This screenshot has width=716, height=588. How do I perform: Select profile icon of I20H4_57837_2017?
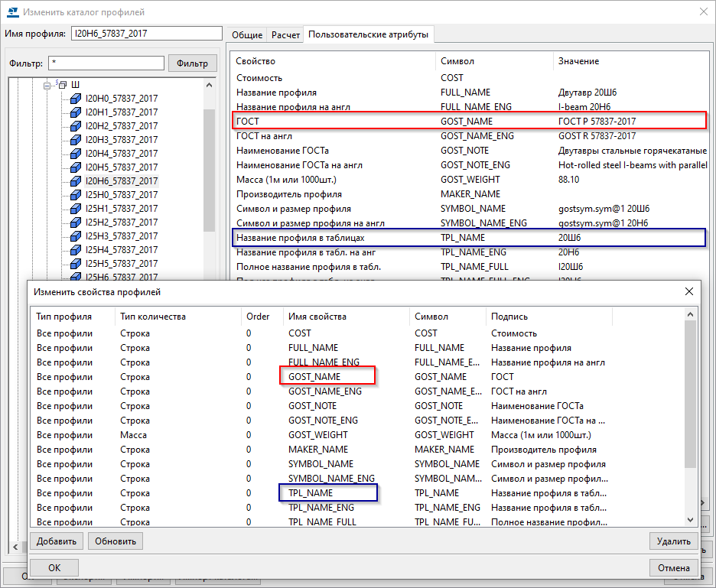tap(76, 154)
